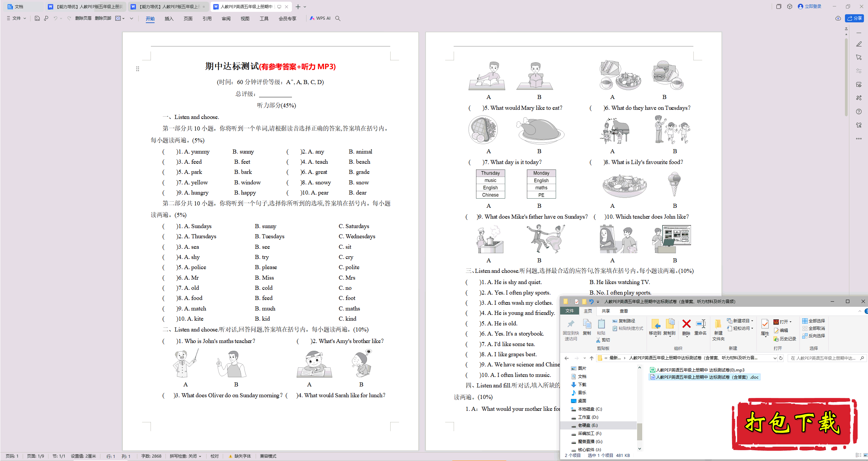Click 历史记录 in Explorer ribbon

point(785,339)
